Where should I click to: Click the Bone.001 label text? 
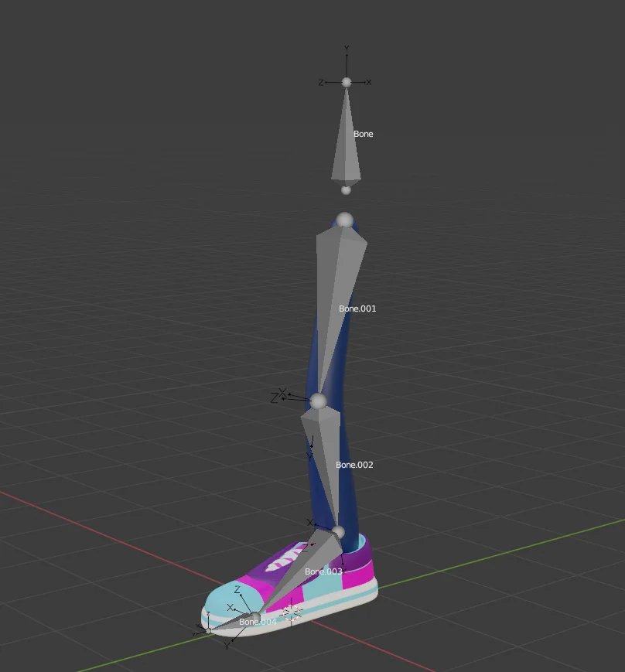[356, 308]
